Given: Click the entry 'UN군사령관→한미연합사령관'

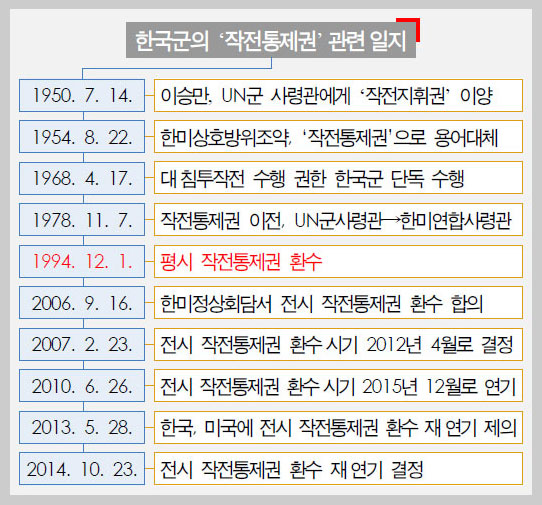Looking at the screenshot, I should (403, 220).
